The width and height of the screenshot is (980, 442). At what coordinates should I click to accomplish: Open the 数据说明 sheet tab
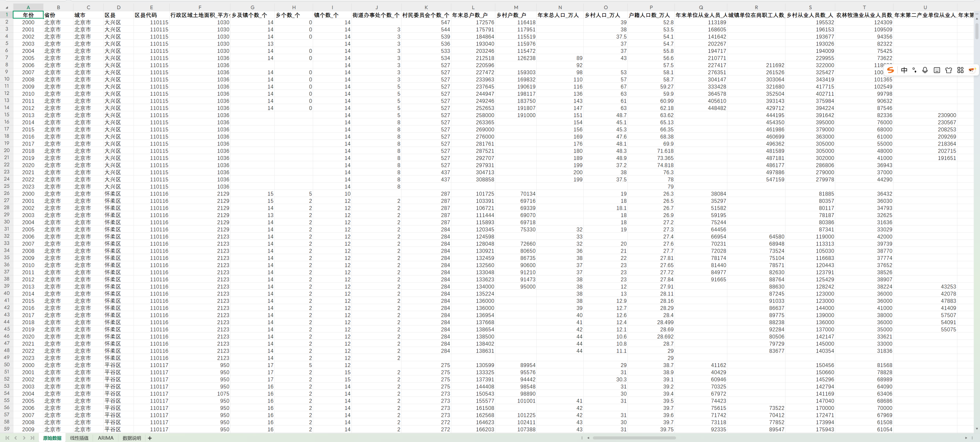(x=132, y=438)
